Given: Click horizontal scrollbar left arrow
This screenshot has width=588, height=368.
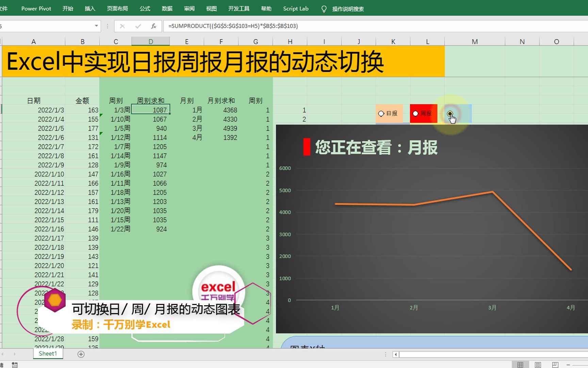Looking at the screenshot, I should click(395, 354).
